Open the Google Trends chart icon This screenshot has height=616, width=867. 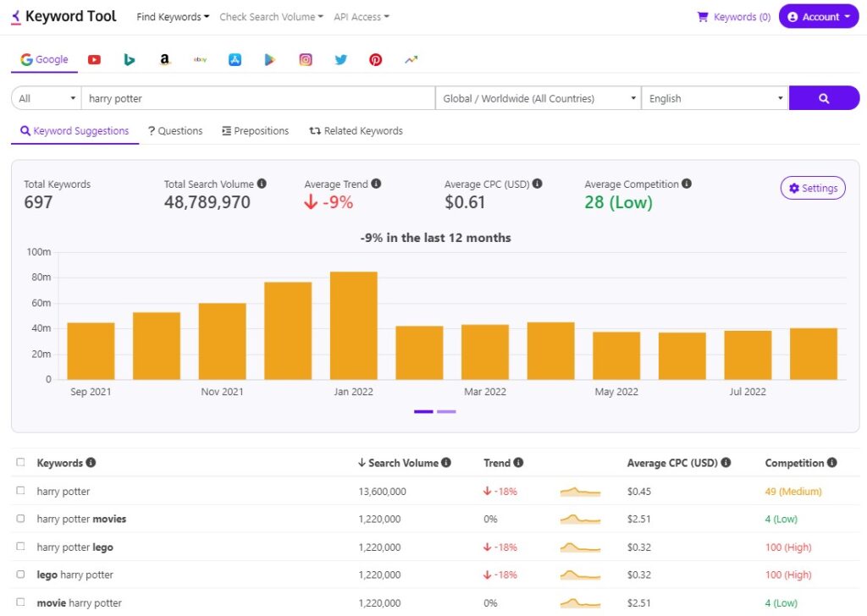click(411, 60)
